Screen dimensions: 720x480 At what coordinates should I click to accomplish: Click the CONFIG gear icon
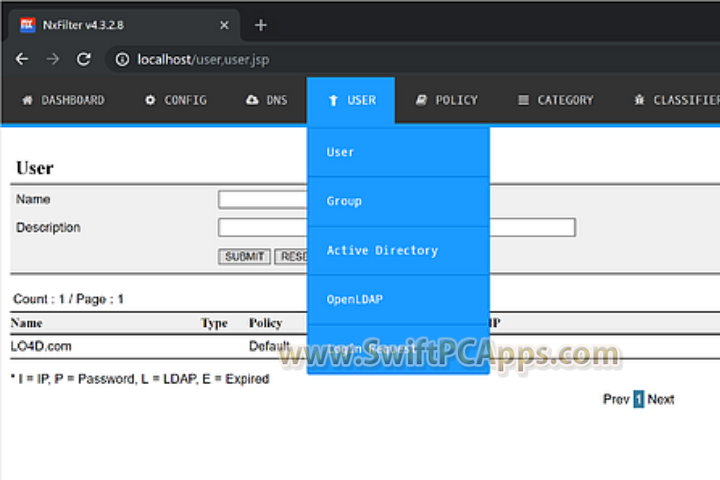coord(150,100)
